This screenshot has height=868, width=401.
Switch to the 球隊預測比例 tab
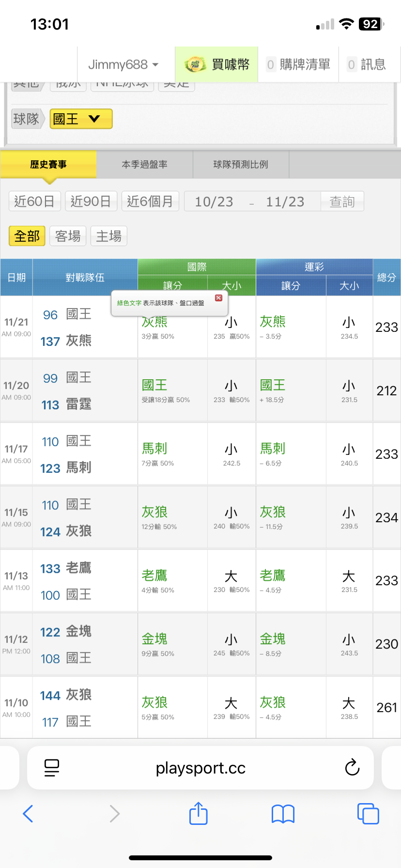click(x=241, y=165)
